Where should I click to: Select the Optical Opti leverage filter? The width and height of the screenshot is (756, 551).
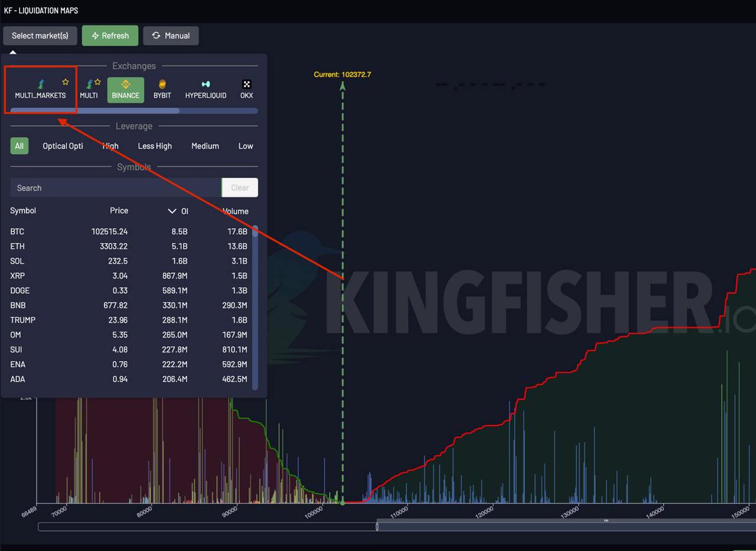(63, 146)
